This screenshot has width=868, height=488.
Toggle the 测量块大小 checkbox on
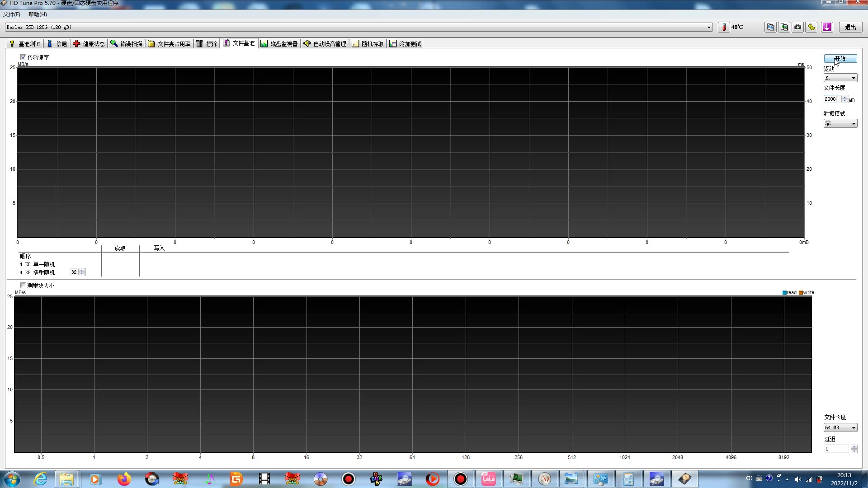(x=23, y=286)
